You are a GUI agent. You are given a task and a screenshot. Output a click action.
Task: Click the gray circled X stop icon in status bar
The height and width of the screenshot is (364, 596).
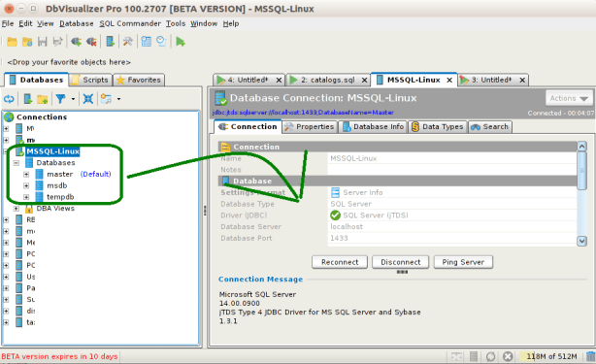coord(508,356)
